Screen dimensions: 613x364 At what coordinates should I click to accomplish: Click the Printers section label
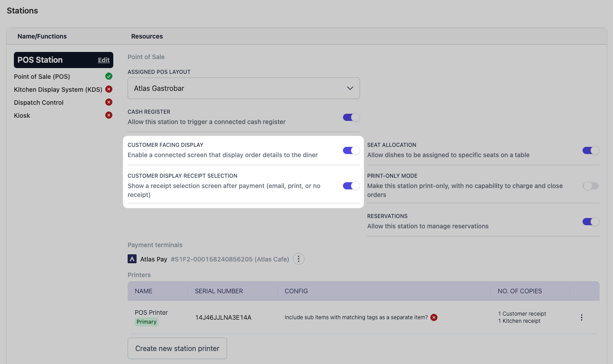tap(139, 275)
